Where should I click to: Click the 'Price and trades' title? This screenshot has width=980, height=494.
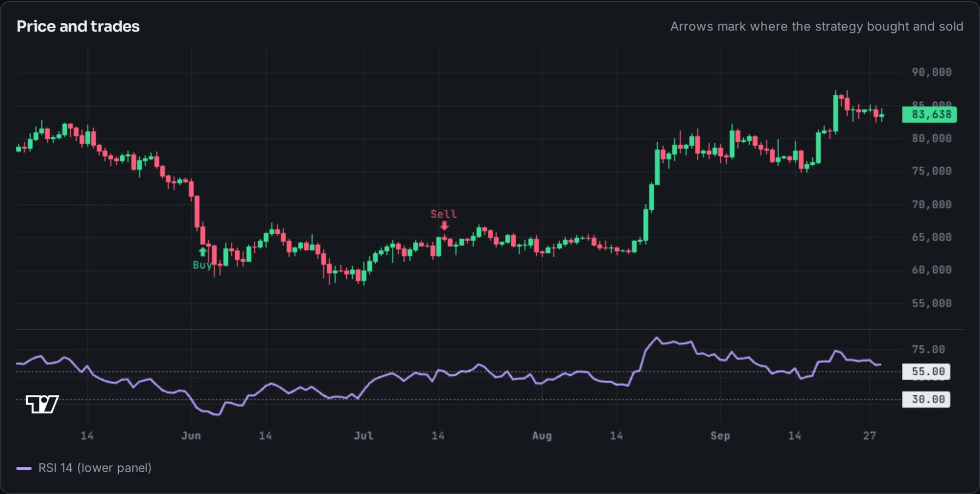coord(78,26)
